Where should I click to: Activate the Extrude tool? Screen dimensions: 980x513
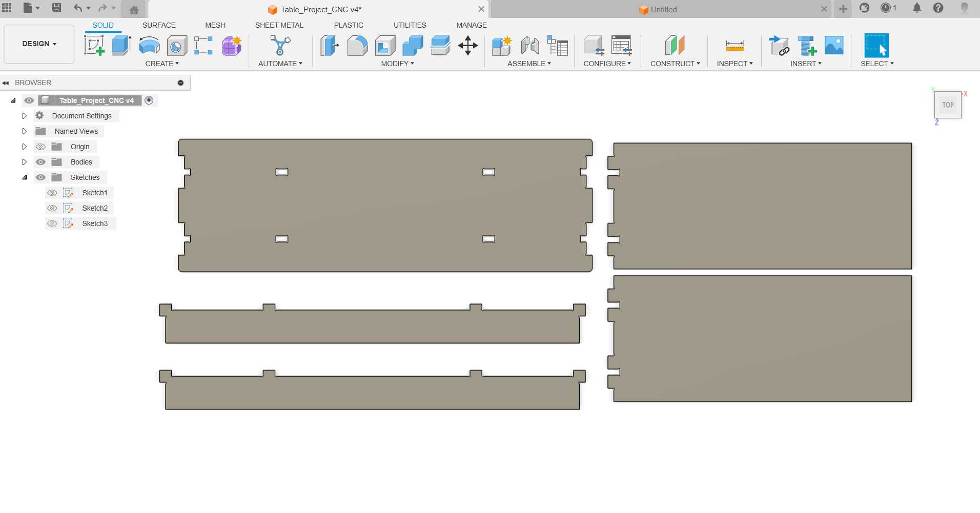[121, 46]
